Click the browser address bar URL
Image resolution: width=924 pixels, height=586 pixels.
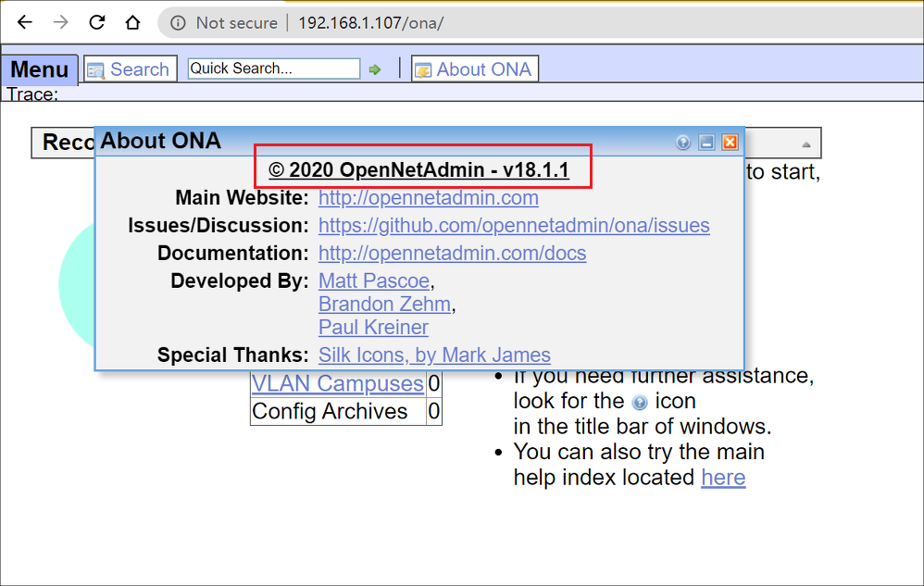370,23
